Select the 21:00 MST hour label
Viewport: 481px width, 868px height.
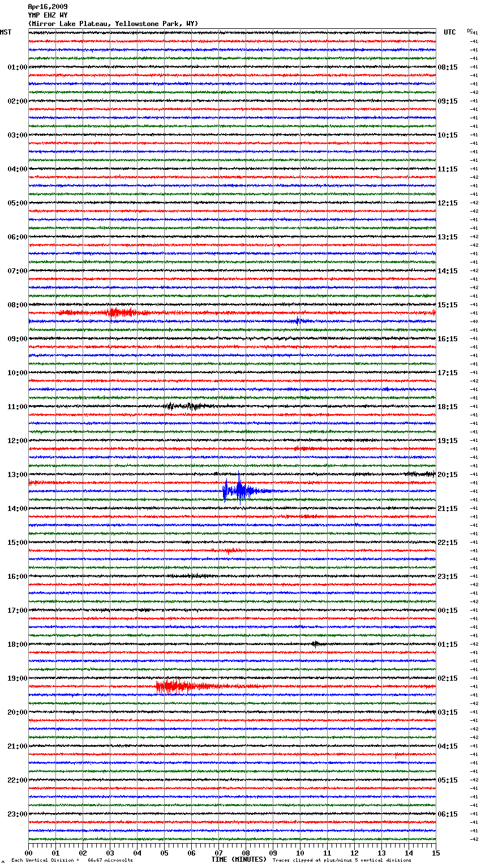[x=18, y=746]
